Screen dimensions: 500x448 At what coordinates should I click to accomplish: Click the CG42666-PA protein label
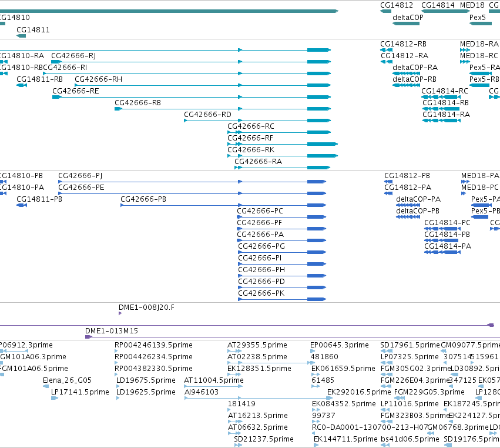tap(260, 235)
